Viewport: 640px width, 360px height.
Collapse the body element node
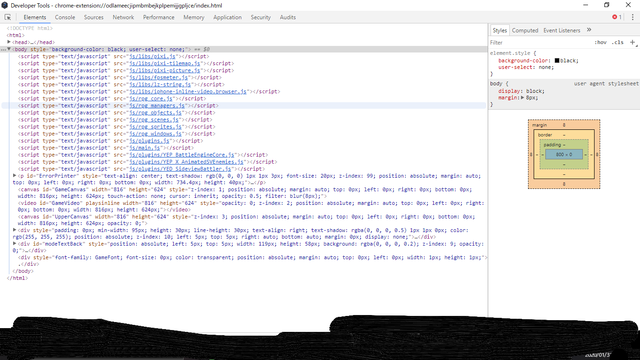9,49
